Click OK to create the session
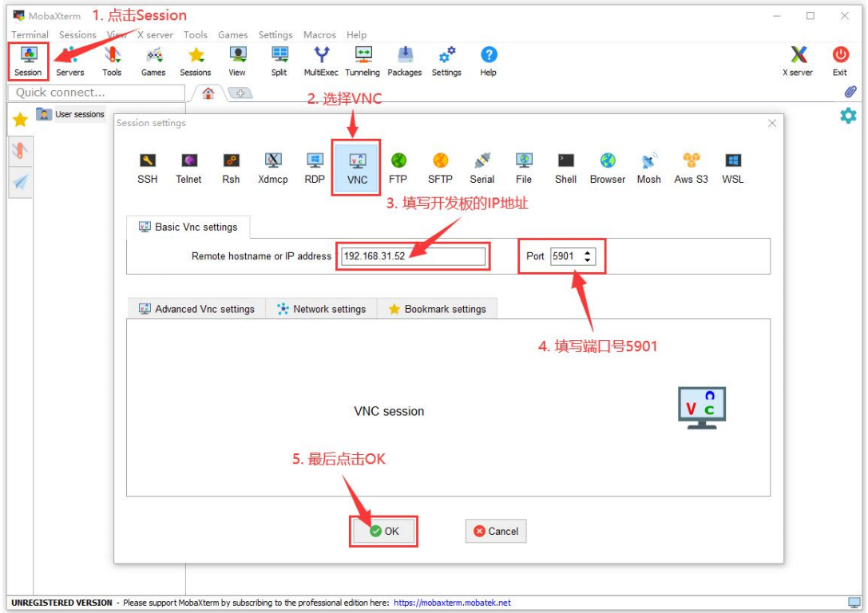The width and height of the screenshot is (868, 613). tap(383, 531)
